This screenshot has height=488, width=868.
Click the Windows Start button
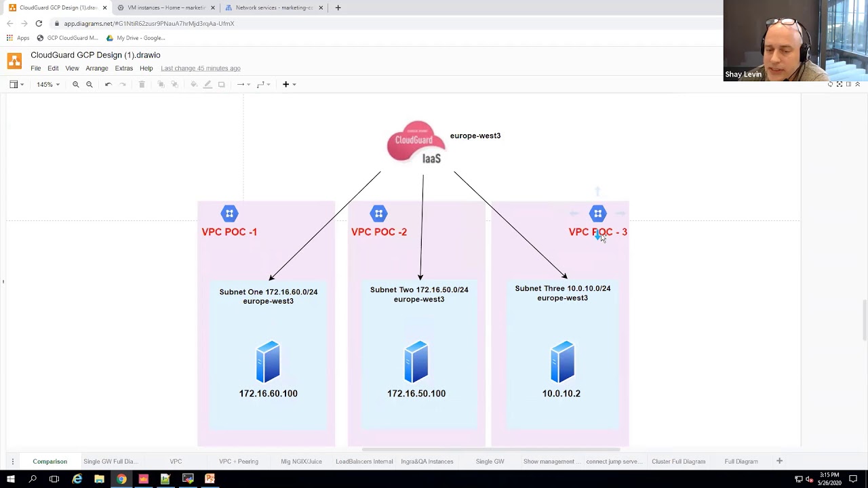tap(11, 479)
